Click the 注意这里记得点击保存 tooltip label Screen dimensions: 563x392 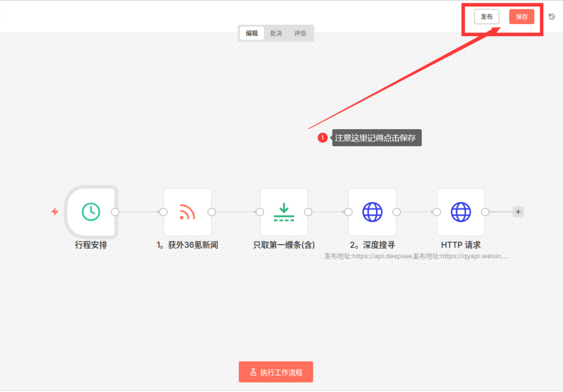[377, 138]
